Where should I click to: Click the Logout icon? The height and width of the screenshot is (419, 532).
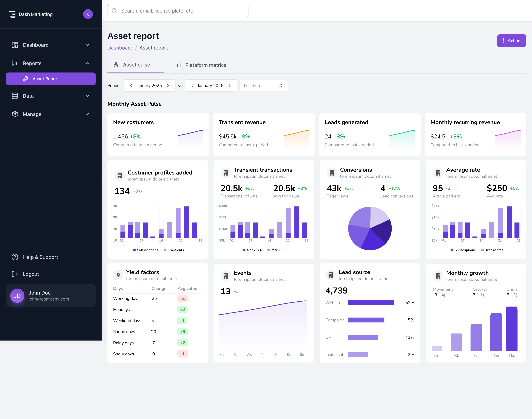click(15, 274)
